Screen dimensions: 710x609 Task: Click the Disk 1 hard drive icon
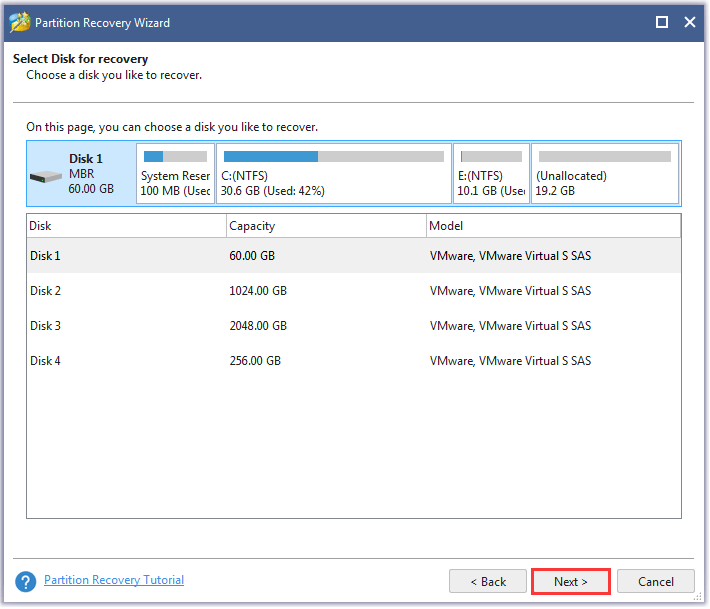[x=46, y=177]
